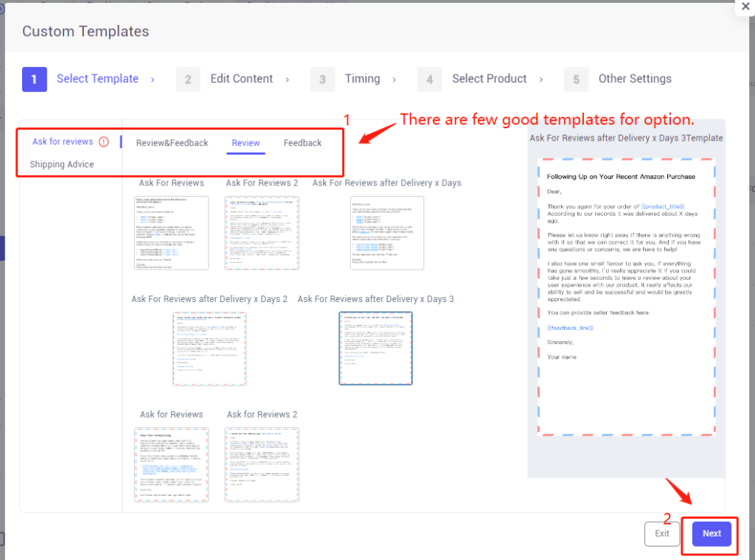Image resolution: width=755 pixels, height=560 pixels.
Task: Choose Ask For Reviews after Delivery x Days 3 thumbnail
Action: [375, 349]
